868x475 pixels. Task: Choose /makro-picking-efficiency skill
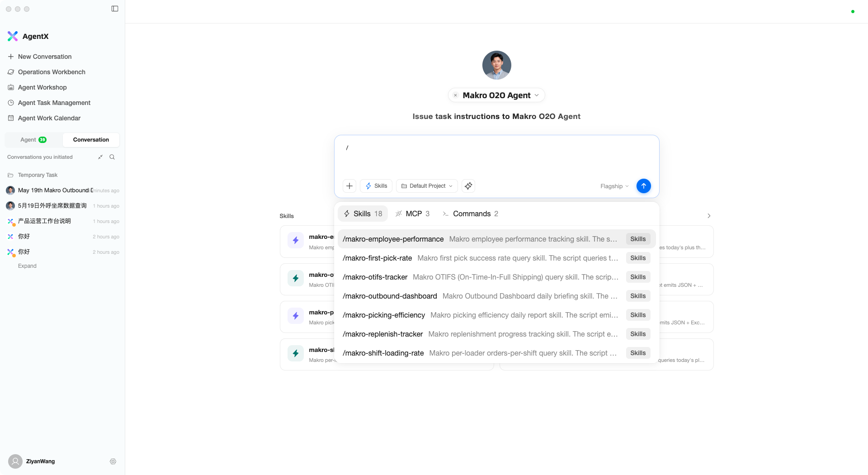(496, 315)
